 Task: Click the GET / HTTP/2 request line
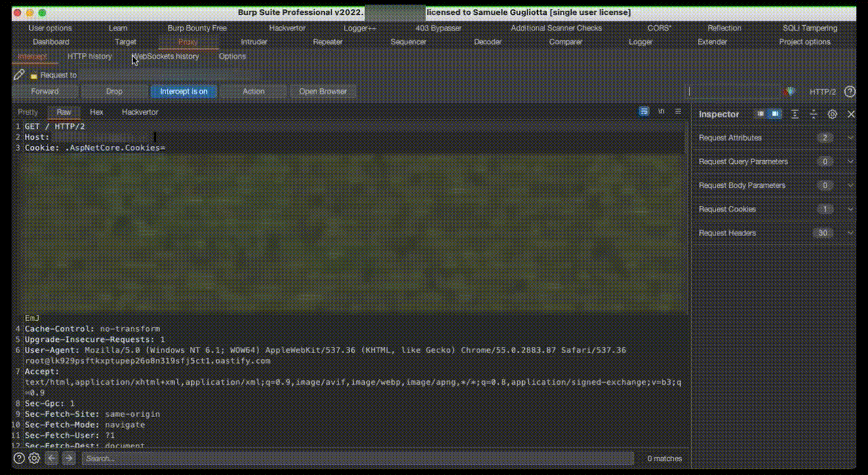coord(54,127)
